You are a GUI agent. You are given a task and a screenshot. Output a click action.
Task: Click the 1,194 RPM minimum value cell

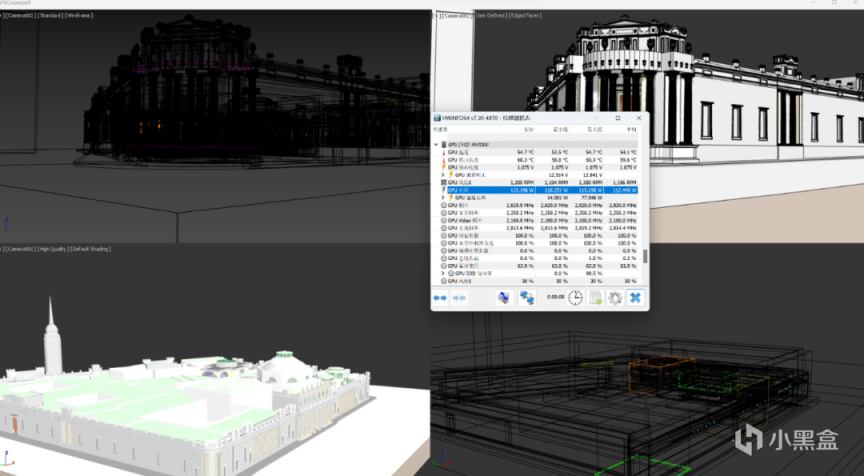click(x=557, y=182)
